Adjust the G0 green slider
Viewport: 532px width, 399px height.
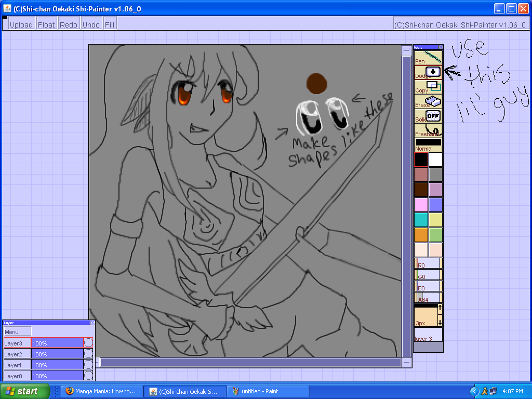click(x=428, y=274)
